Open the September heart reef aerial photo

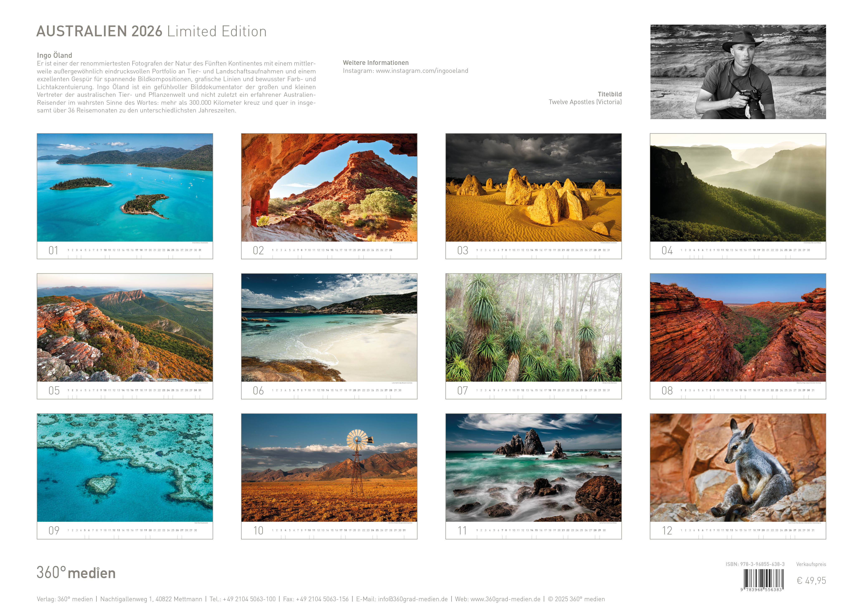[124, 467]
